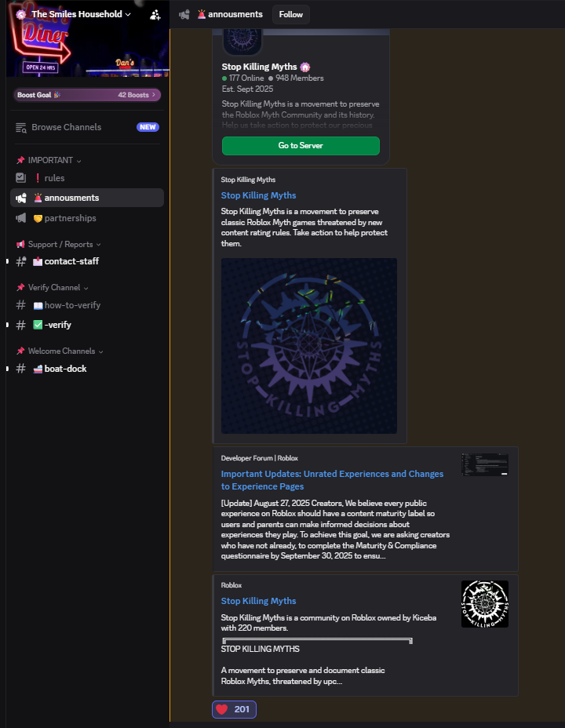Click community badge next to Stop Killing Myths
Screen dimensions: 565x728
[x=305, y=67]
